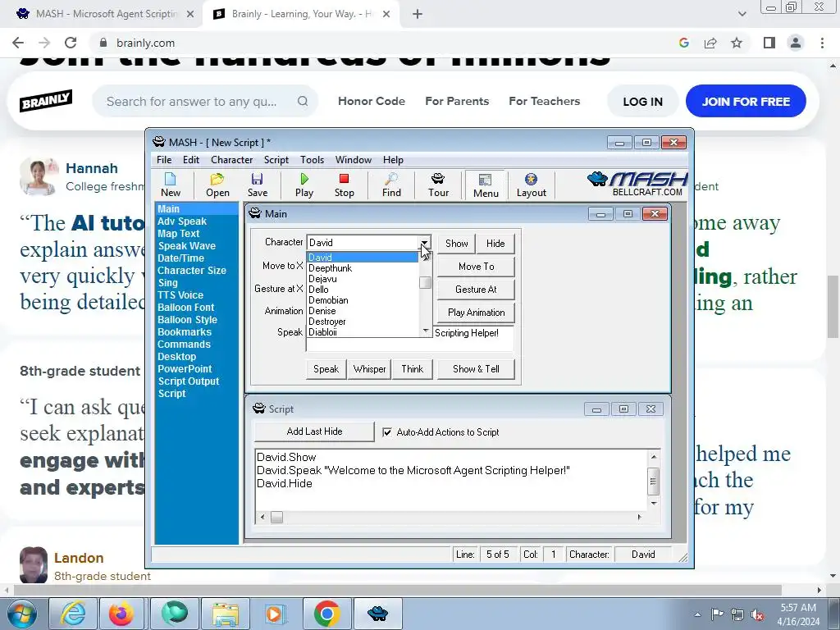The height and width of the screenshot is (630, 840).
Task: Click the MASH taskbar icon
Action: [x=377, y=614]
